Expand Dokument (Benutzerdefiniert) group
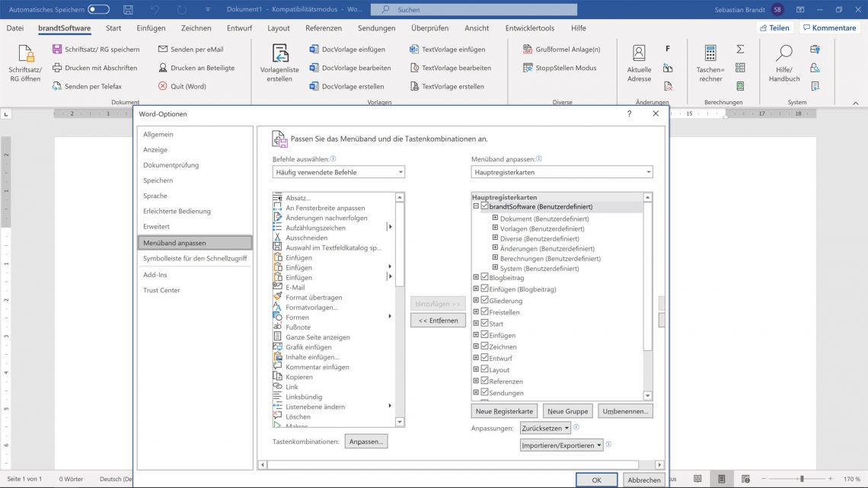Screen dimensions: 868x488 pyautogui.click(x=495, y=218)
